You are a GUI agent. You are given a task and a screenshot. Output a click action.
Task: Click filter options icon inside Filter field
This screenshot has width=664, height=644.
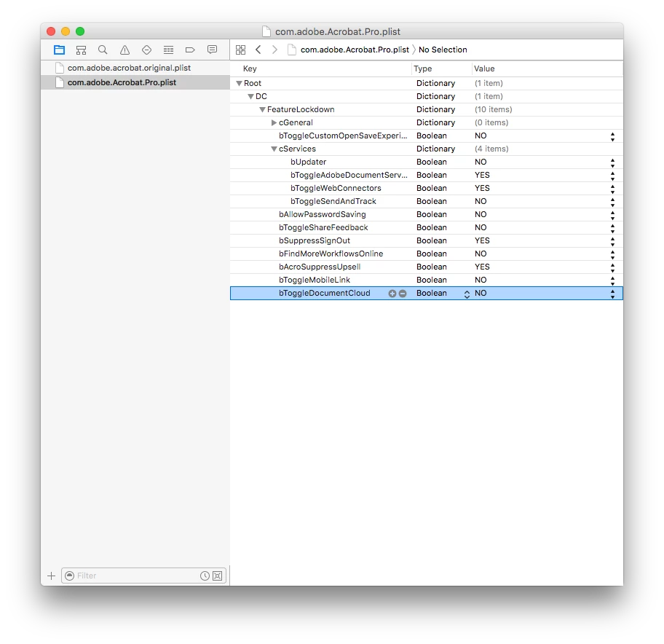[70, 576]
